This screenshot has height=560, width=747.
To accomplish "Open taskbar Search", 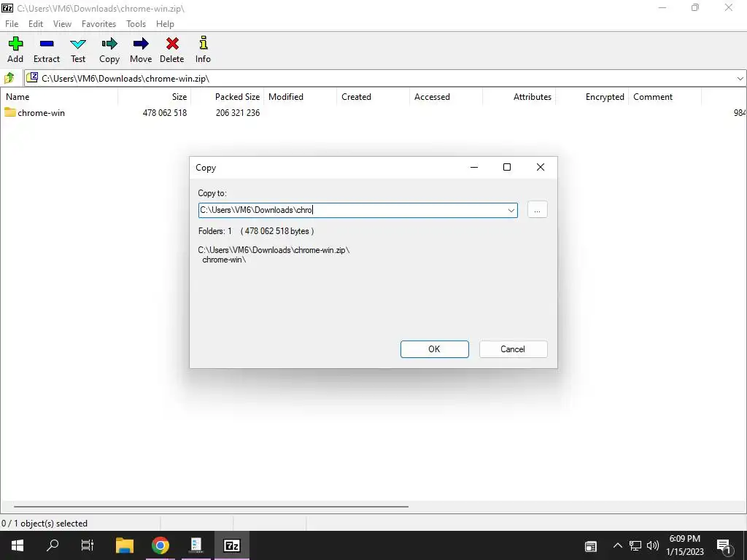I will pyautogui.click(x=53, y=545).
